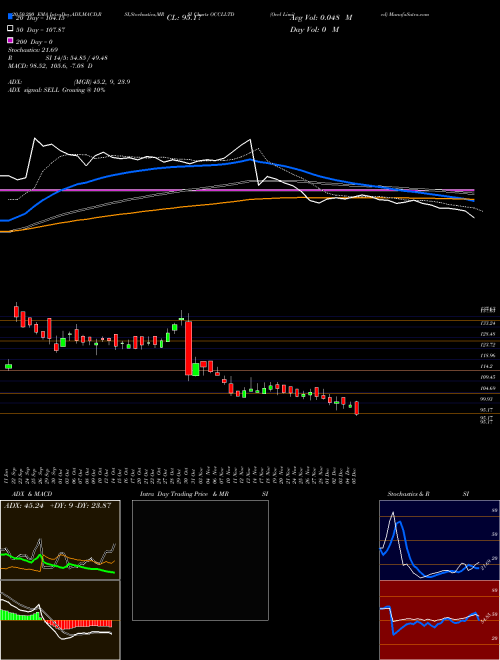Click the 'Day Vol: 0 M' label

(314, 30)
